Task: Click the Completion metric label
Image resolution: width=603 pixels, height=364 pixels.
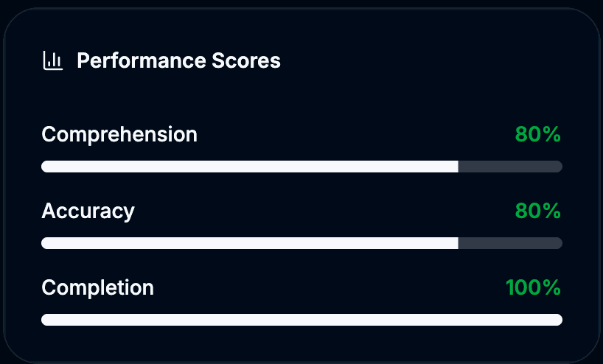Action: coord(97,287)
